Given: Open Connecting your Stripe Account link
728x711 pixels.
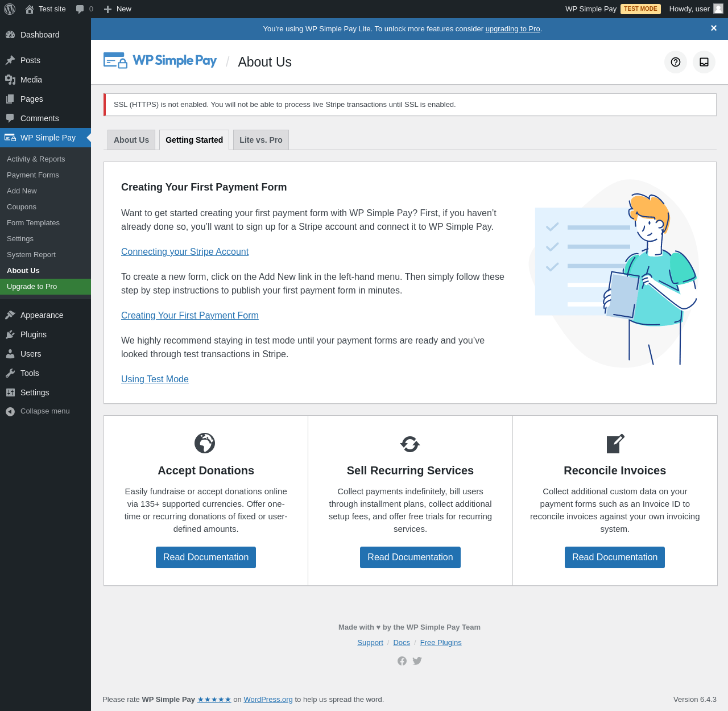Looking at the screenshot, I should click(185, 252).
